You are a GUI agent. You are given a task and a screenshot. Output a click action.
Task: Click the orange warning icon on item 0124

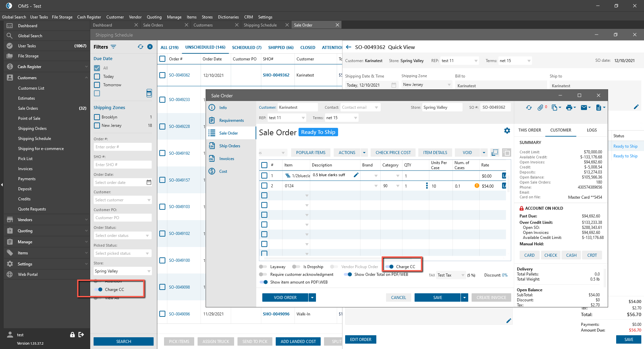coord(477,186)
